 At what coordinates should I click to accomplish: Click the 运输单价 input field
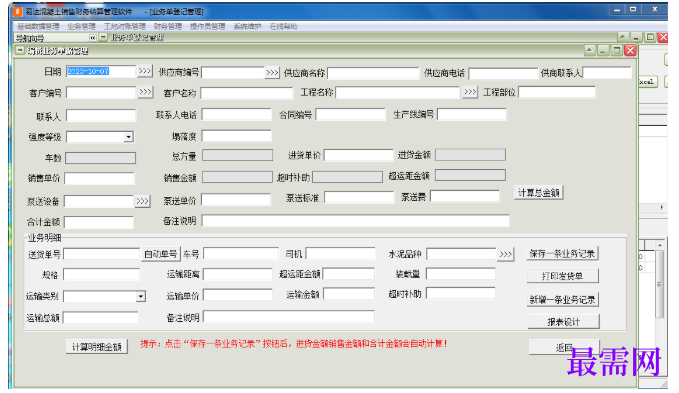tap(238, 295)
